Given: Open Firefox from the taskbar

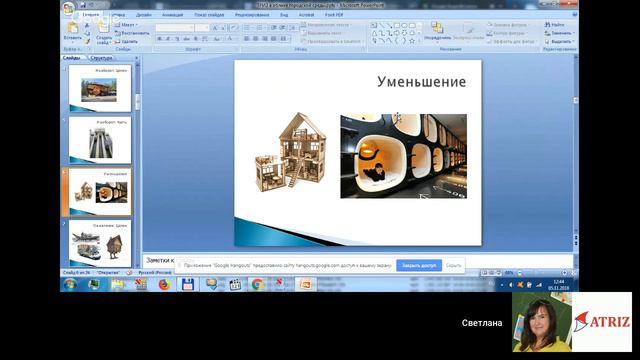Looking at the screenshot, I should coord(164,284).
